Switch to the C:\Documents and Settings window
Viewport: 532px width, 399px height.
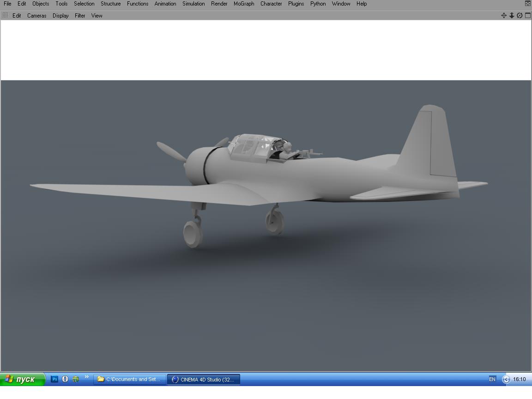pyautogui.click(x=130, y=379)
